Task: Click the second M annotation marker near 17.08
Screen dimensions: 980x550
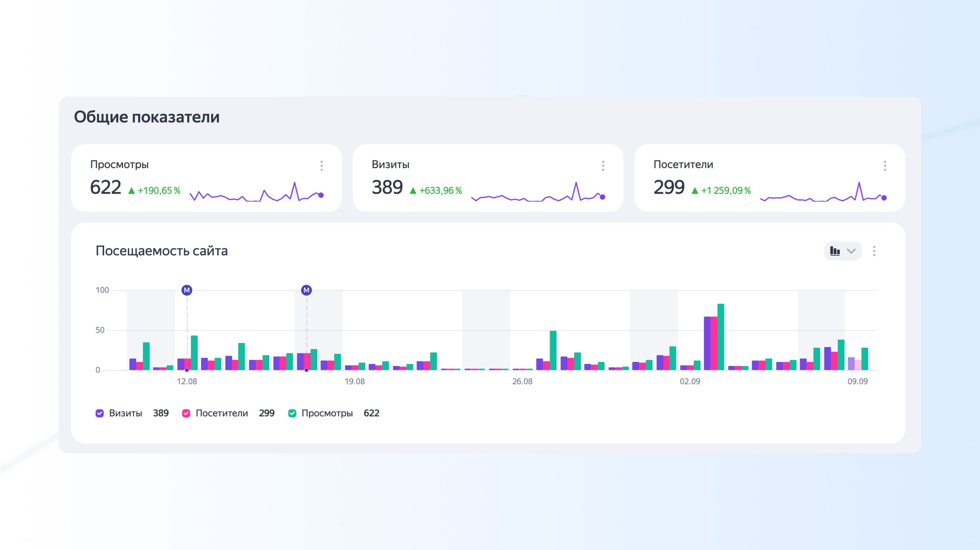Action: click(x=306, y=290)
